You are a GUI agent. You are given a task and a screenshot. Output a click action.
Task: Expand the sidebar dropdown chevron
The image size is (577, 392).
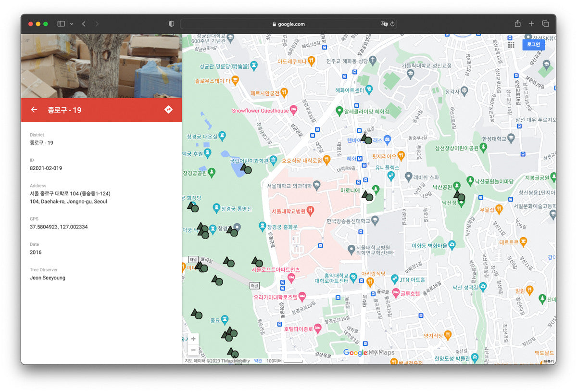pos(72,24)
